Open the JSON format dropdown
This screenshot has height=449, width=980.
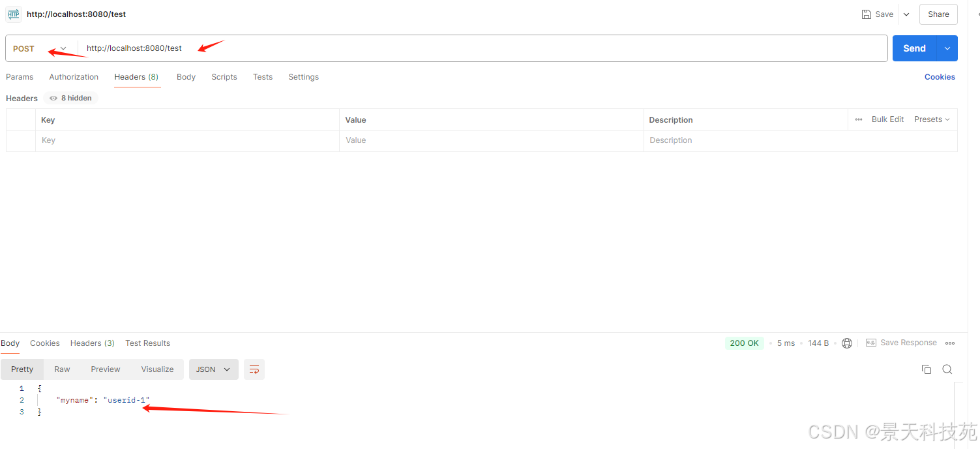point(214,369)
